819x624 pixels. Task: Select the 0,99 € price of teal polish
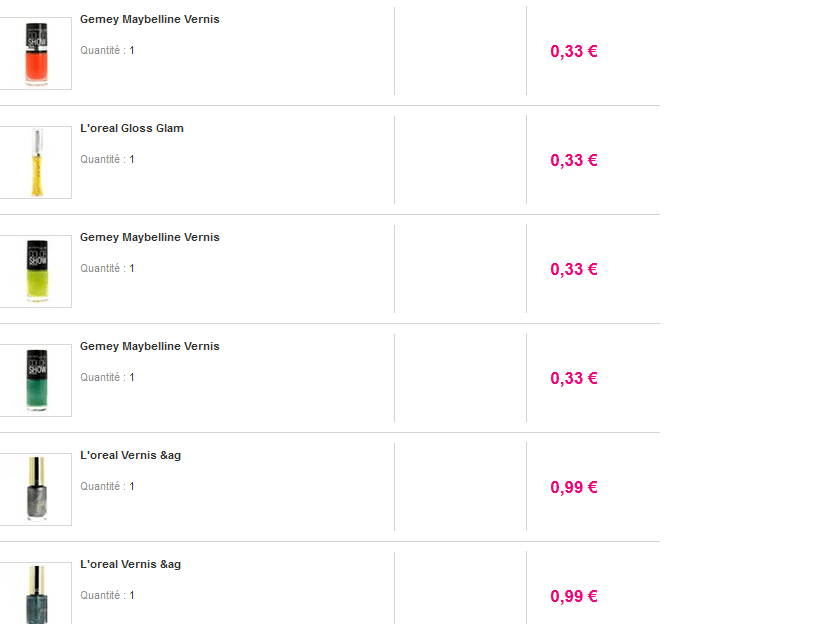574,596
